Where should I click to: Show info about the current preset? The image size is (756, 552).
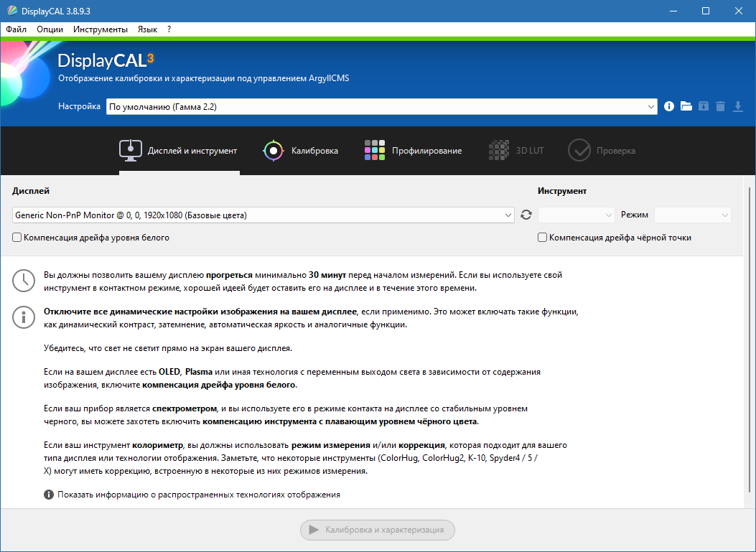668,106
